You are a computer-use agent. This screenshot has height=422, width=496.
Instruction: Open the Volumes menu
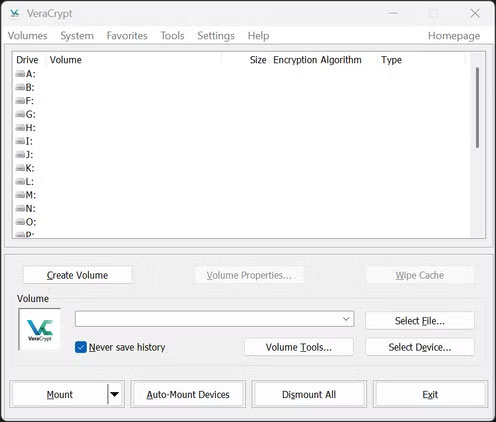(28, 36)
